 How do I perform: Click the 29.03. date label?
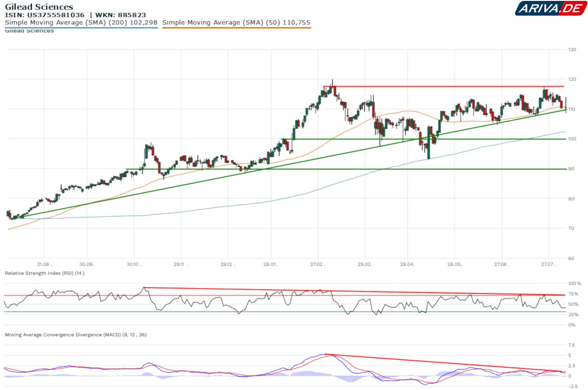tap(365, 264)
